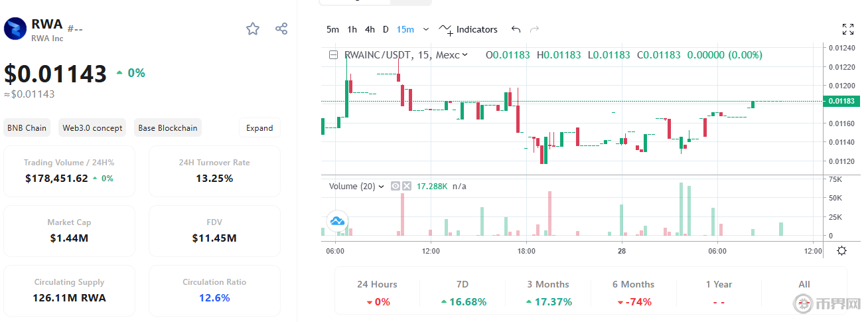Enter fullscreen chart mode
Viewport: 868px width, 322px height.
(x=848, y=29)
